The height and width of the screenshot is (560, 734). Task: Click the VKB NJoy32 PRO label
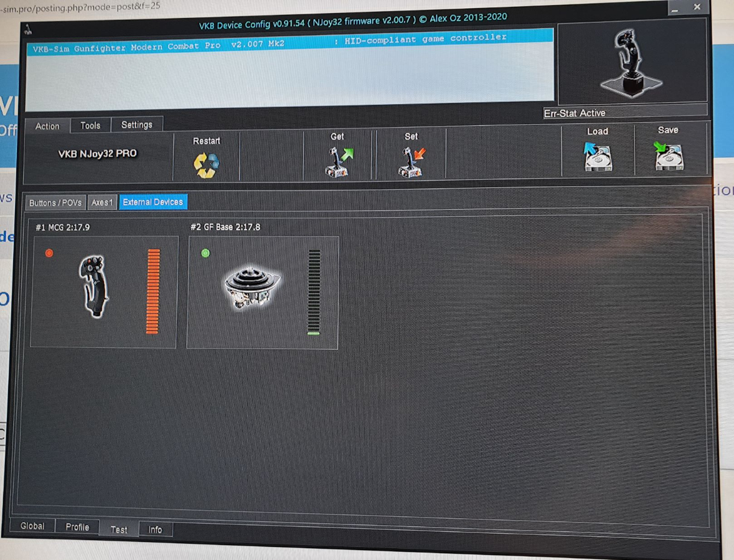coord(97,154)
